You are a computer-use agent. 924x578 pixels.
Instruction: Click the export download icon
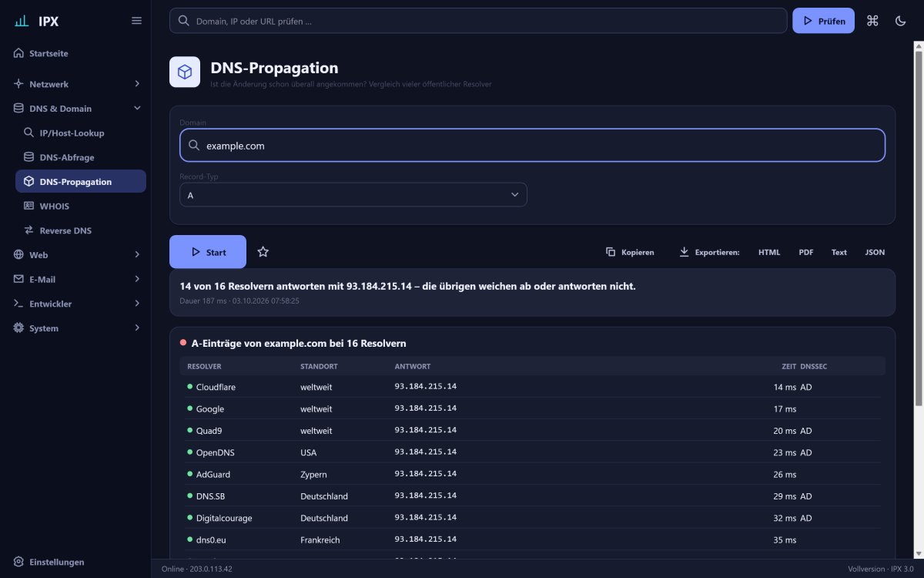(684, 252)
